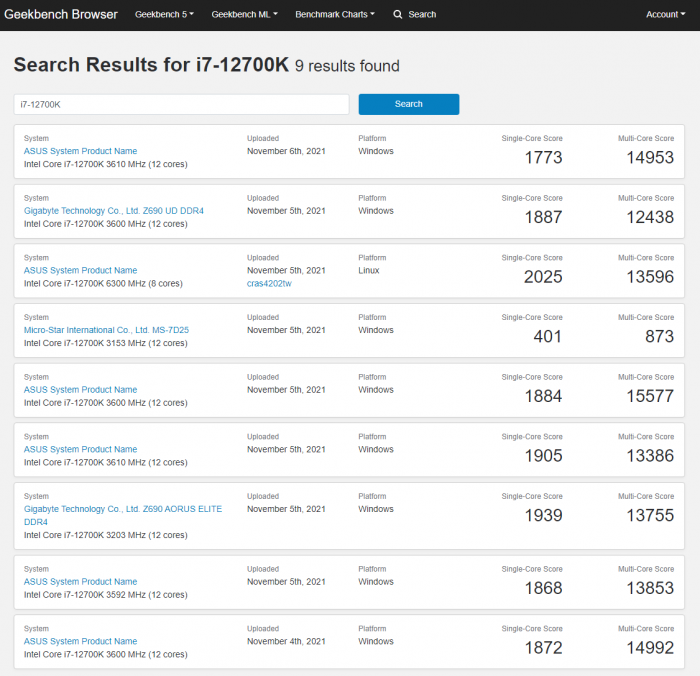Open ASUS result with 15577 multi-core score

pos(80,390)
